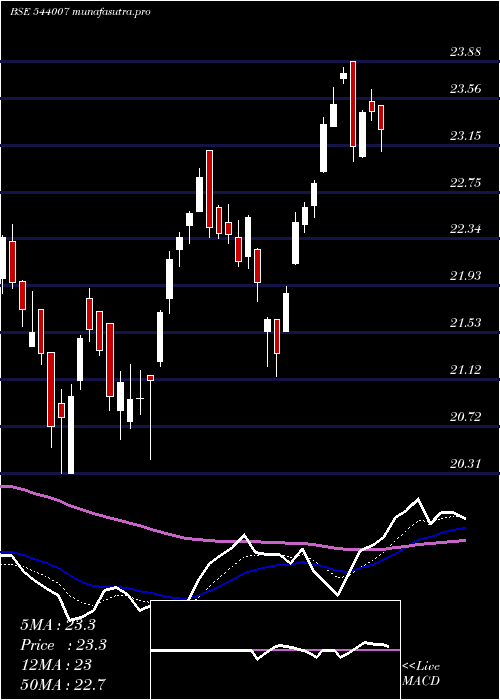This screenshot has height=700, width=500.
Task: Click the 20.72 price level label
Action: [x=466, y=417]
